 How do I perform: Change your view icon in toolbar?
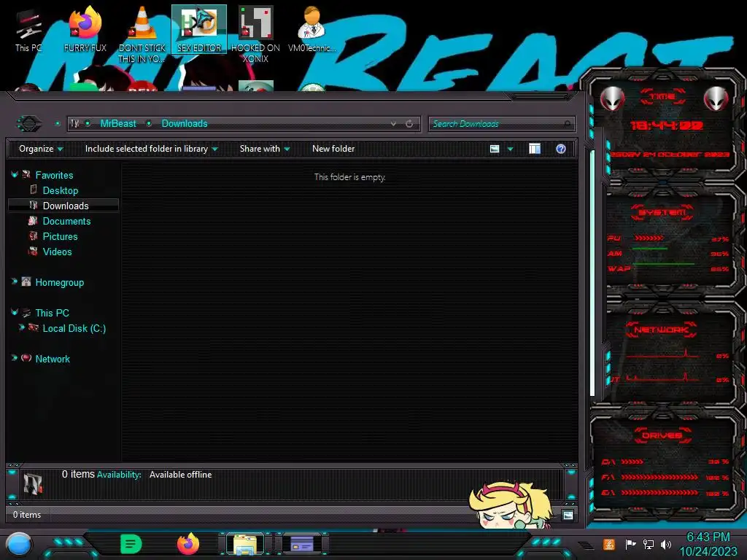pos(495,149)
